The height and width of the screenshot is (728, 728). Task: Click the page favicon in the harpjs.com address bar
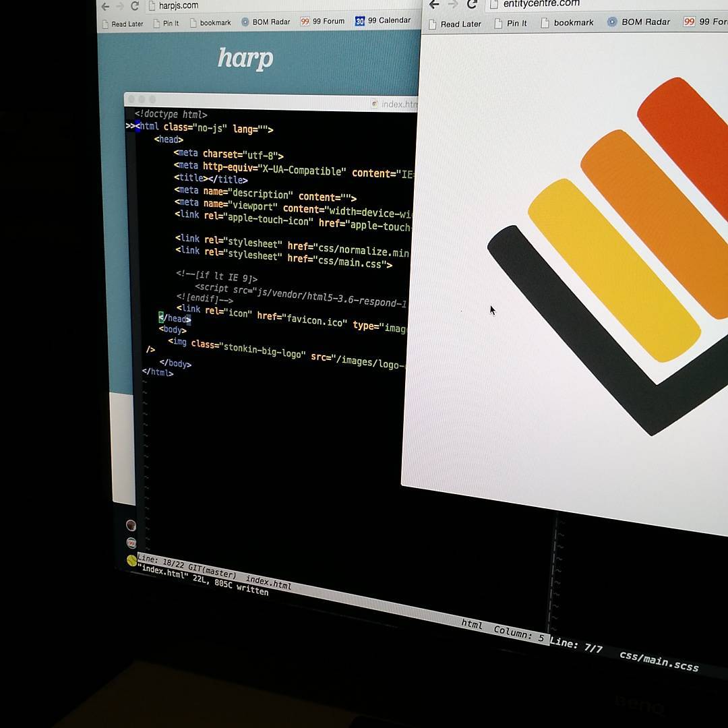click(x=152, y=5)
